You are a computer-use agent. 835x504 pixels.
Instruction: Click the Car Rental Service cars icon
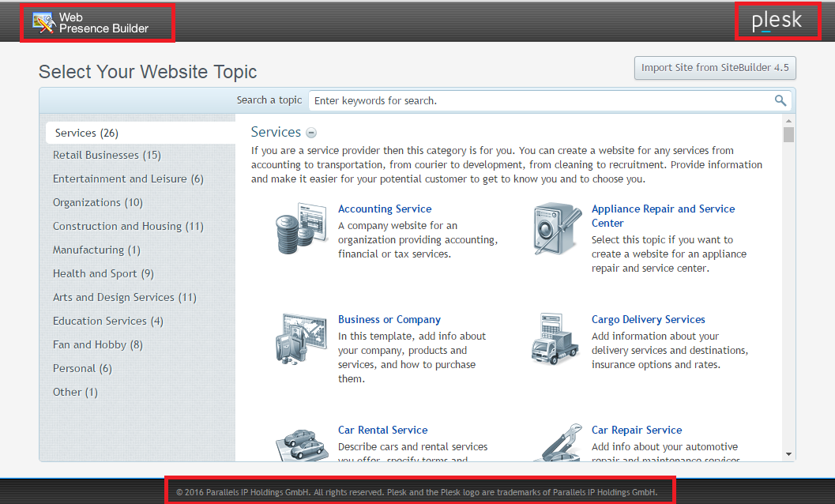(x=301, y=444)
